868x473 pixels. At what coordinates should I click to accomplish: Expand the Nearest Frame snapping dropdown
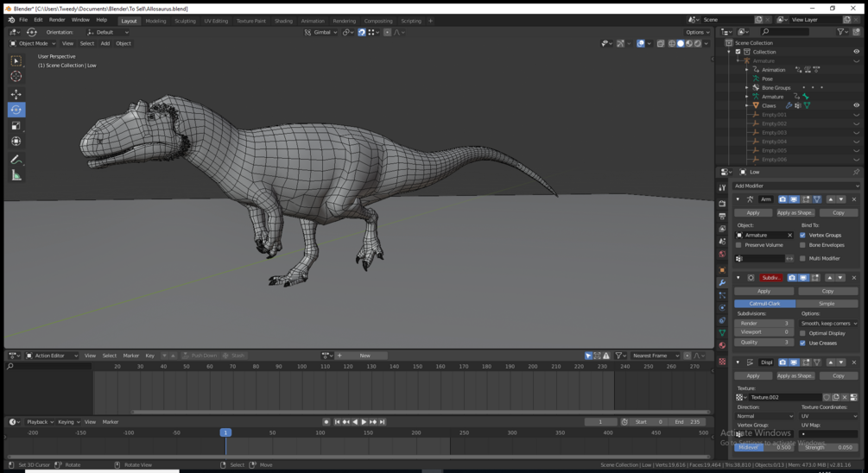tap(656, 356)
